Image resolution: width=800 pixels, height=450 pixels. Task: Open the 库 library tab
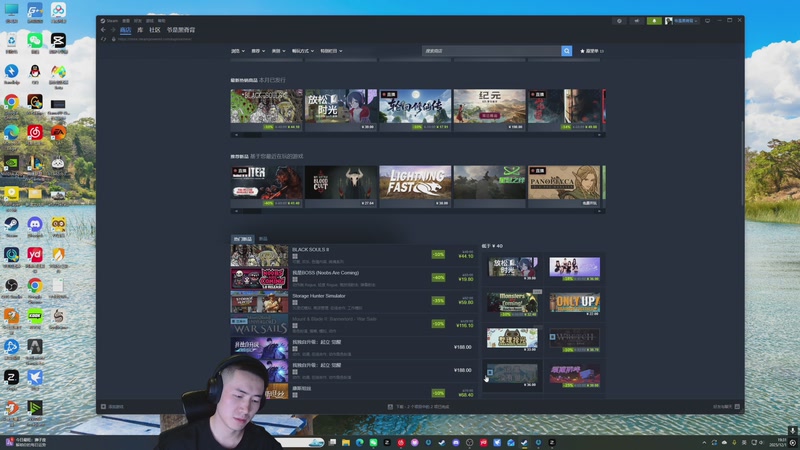coord(140,30)
